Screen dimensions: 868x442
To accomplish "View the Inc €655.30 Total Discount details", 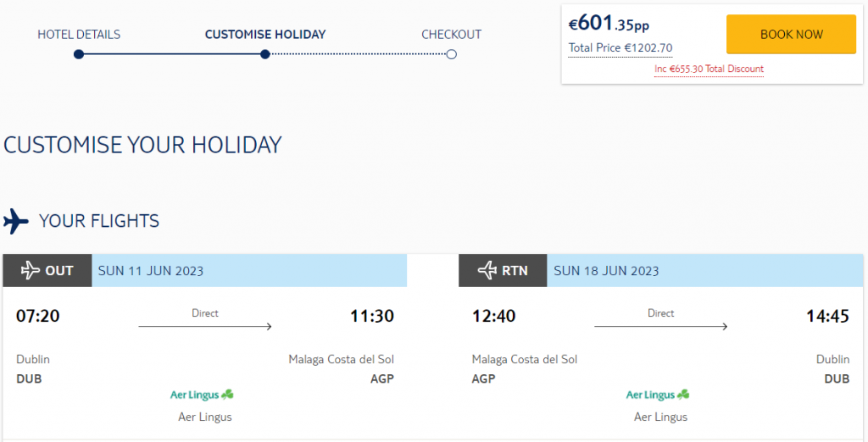I will pyautogui.click(x=709, y=69).
